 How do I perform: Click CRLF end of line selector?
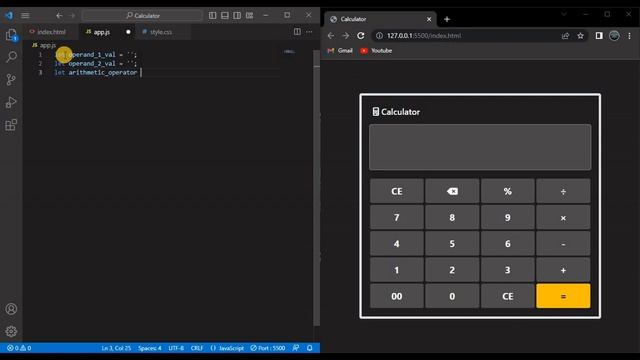pos(197,348)
